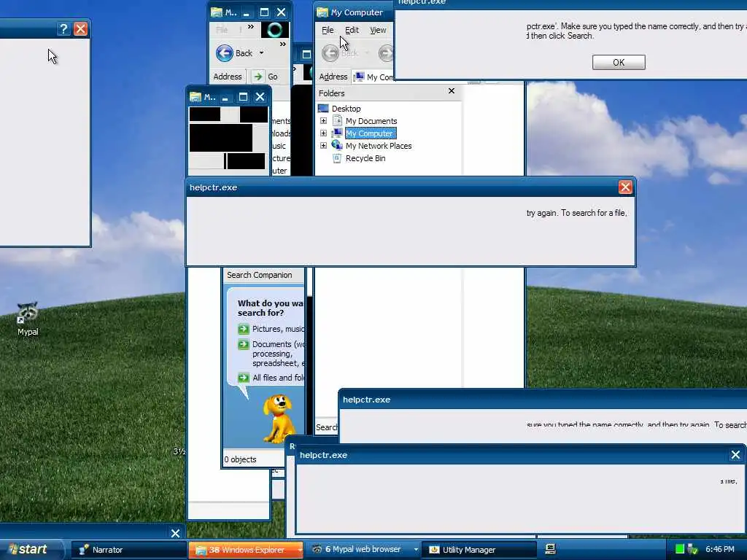The image size is (747, 560).
Task: Click the Search Companion header
Action: click(x=259, y=275)
